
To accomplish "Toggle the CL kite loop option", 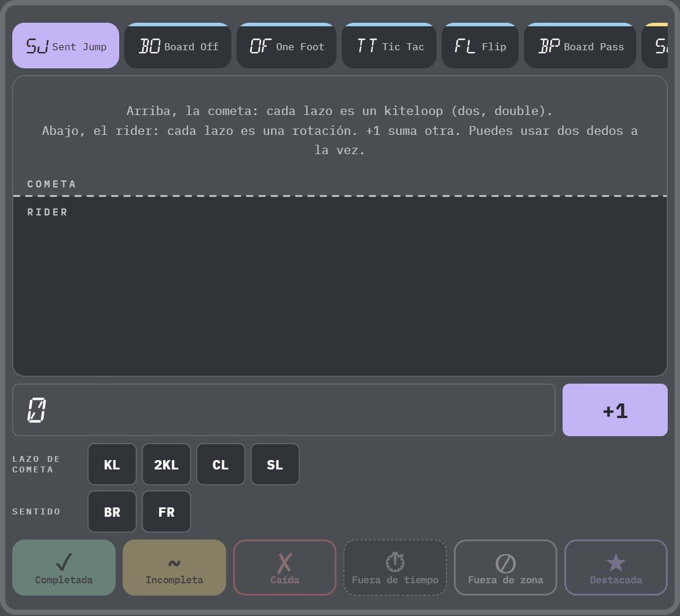I will (x=221, y=464).
